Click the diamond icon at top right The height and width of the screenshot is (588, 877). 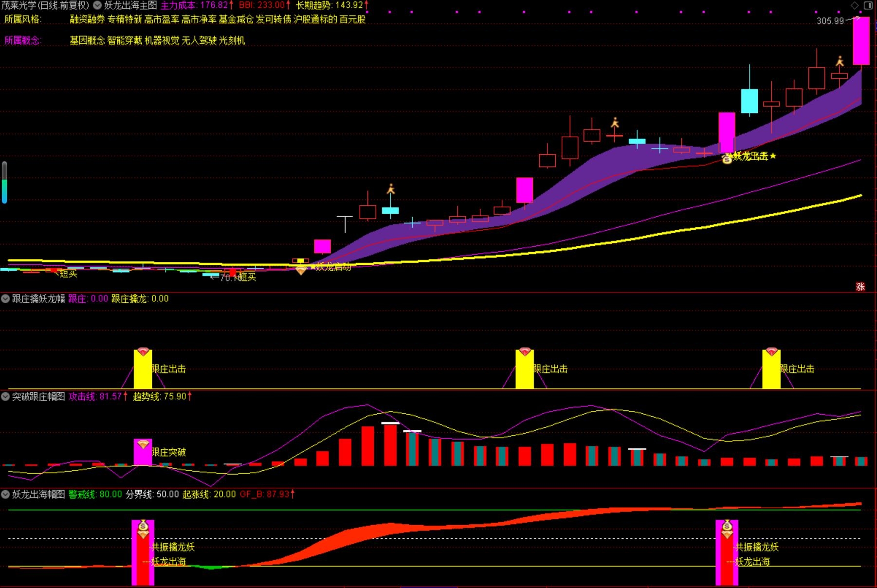tap(855, 5)
